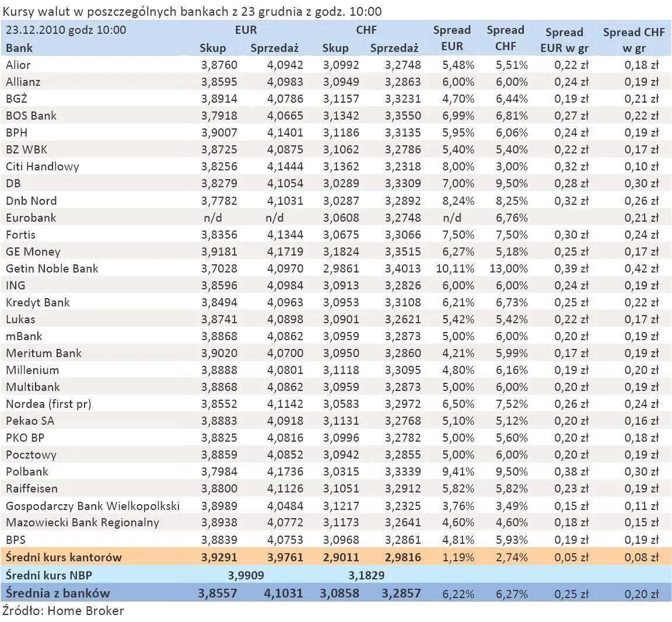Screen dimensions: 672x622
Task: Click the Spread CHF w gr header
Action: coord(633,40)
